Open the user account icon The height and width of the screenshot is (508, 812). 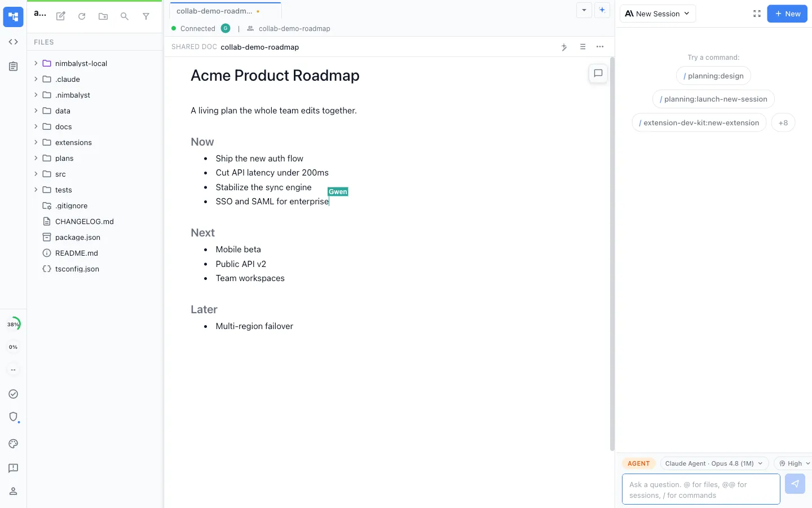click(x=13, y=491)
